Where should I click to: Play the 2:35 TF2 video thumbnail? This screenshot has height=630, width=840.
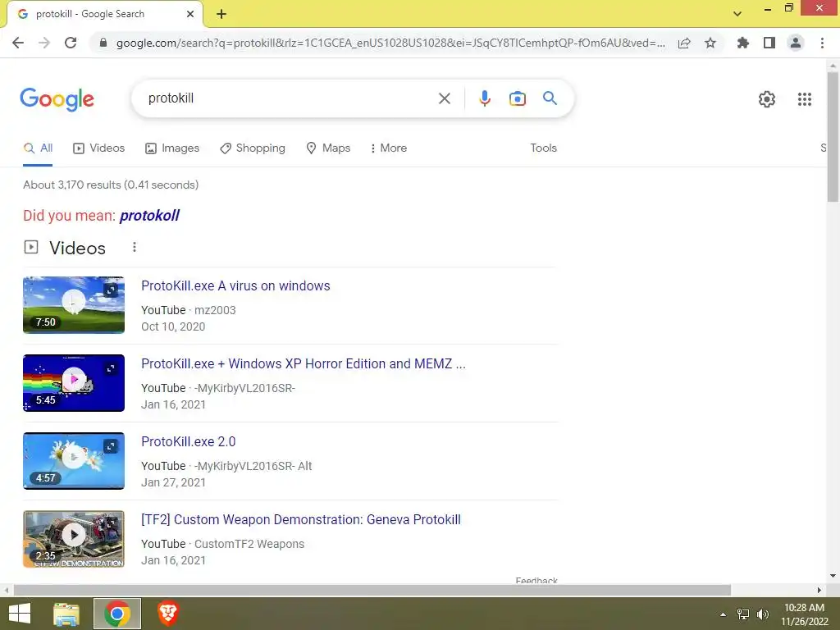click(74, 539)
